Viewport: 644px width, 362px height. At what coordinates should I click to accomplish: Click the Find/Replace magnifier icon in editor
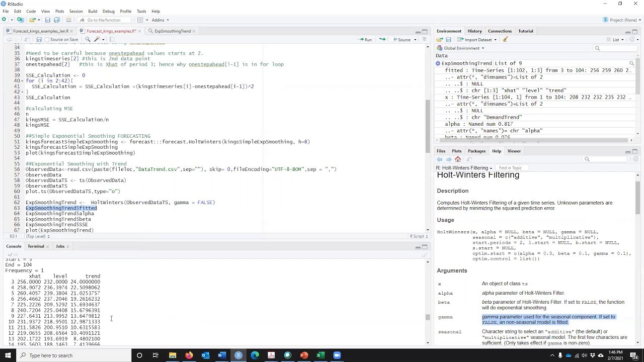pyautogui.click(x=88, y=39)
